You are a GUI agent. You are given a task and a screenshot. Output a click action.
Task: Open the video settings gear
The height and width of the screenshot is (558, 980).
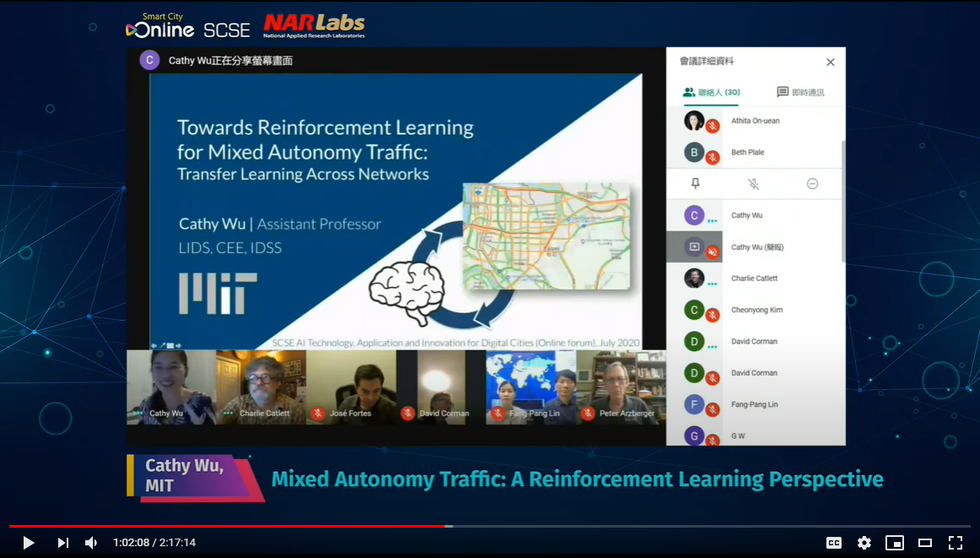[864, 543]
